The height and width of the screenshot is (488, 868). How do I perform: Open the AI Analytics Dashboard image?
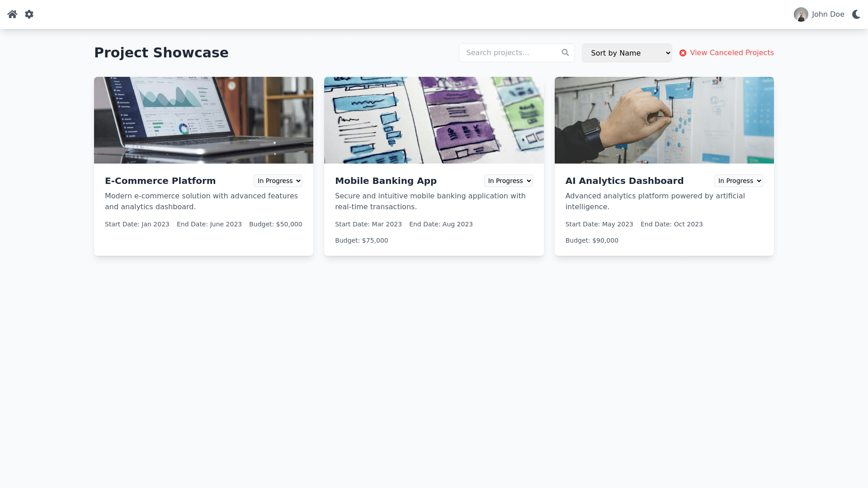click(x=664, y=120)
